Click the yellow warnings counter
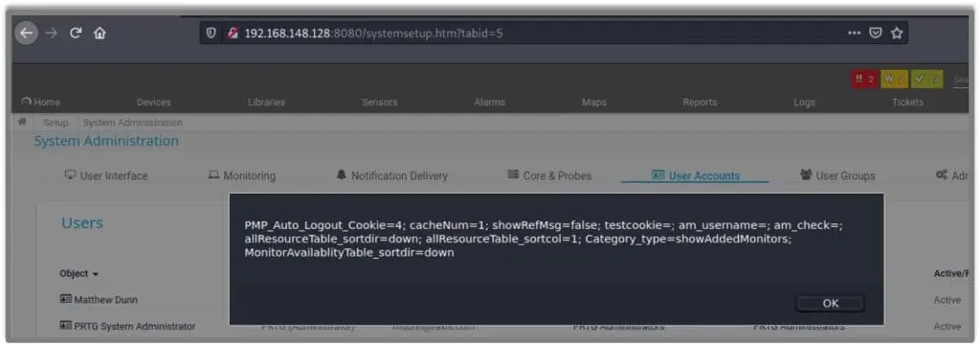The width and height of the screenshot is (980, 345). pos(895,80)
